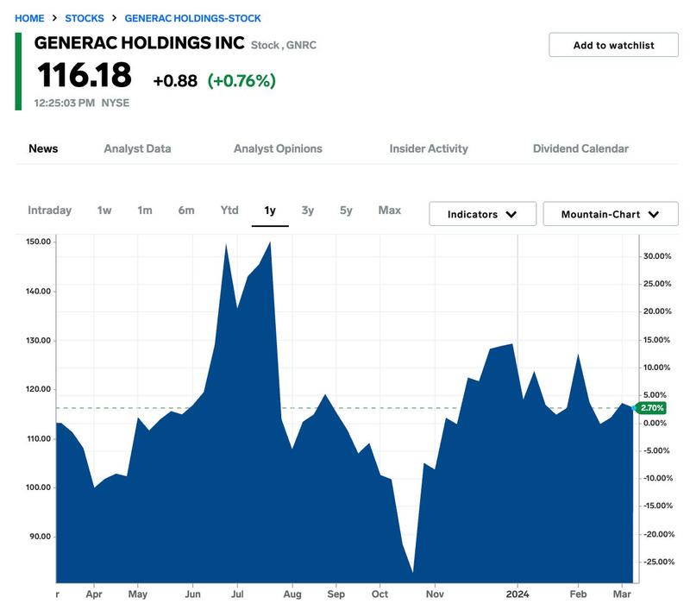690x616 pixels.
Task: Switch to the Analyst Data tab
Action: point(137,149)
